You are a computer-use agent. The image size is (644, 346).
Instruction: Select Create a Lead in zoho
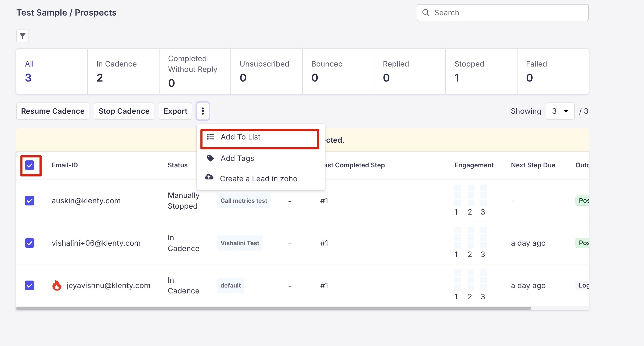tap(258, 179)
